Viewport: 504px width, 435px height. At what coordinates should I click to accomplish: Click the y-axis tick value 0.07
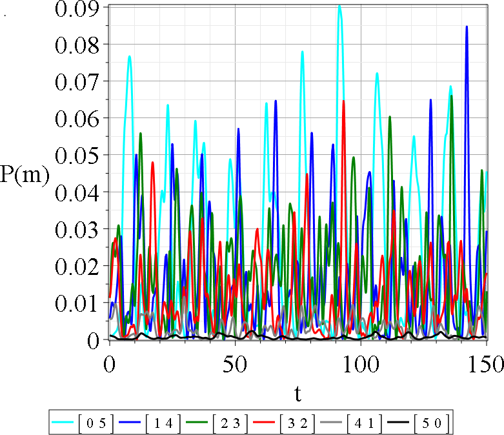pyautogui.click(x=77, y=82)
